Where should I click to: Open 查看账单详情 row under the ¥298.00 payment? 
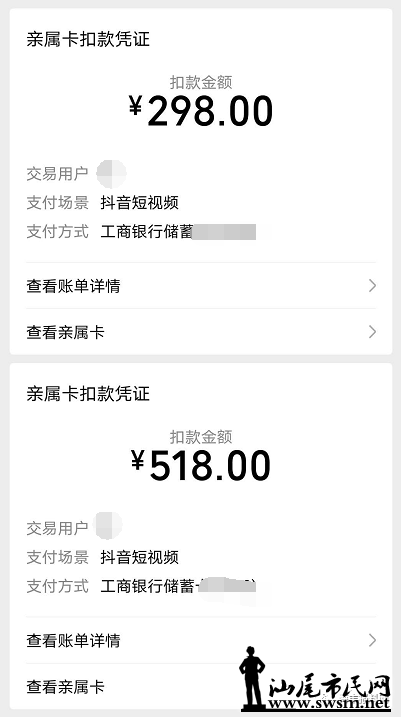201,286
